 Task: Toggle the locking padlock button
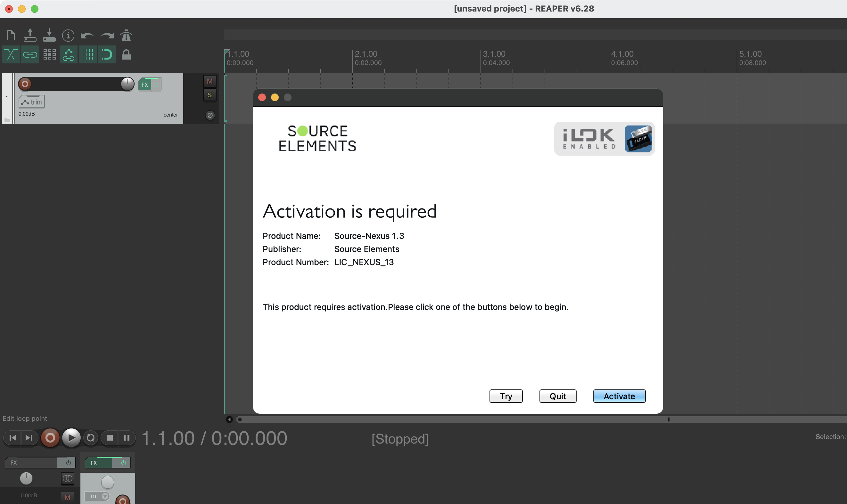point(126,54)
